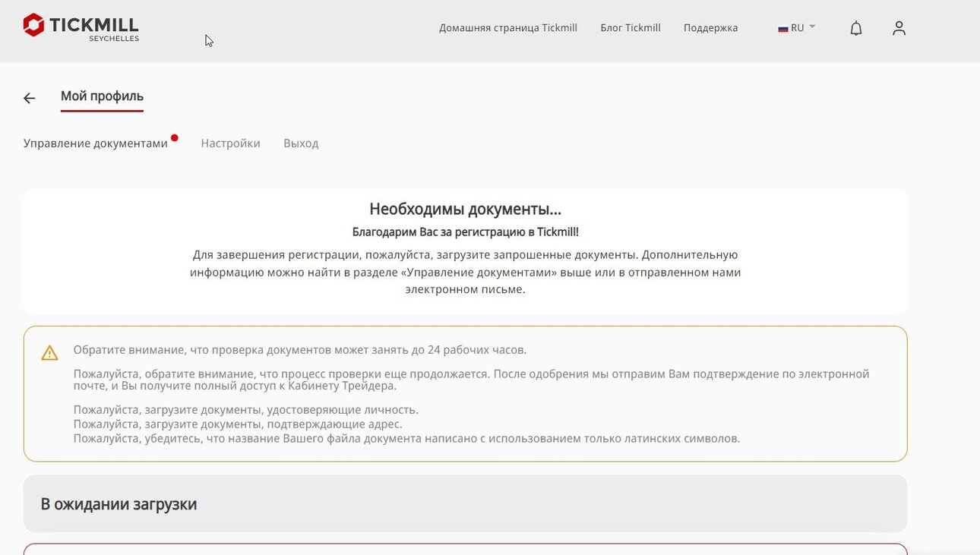980x555 pixels.
Task: Click the red dot on Управление документами
Action: tap(175, 137)
